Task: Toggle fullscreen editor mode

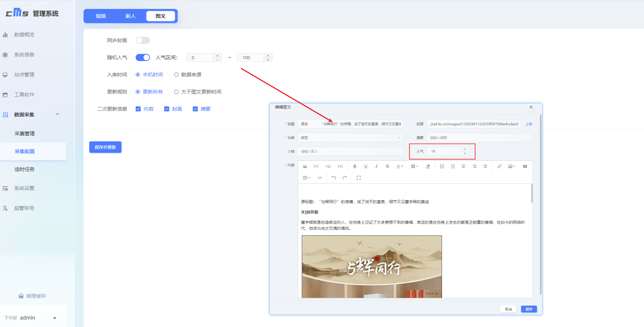Action: click(x=359, y=178)
